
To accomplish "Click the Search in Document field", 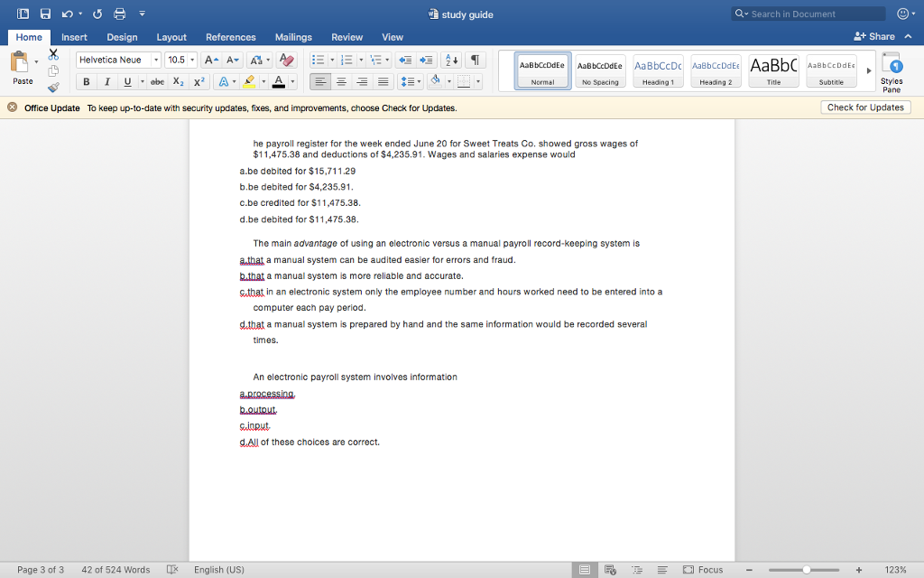I will coord(808,14).
